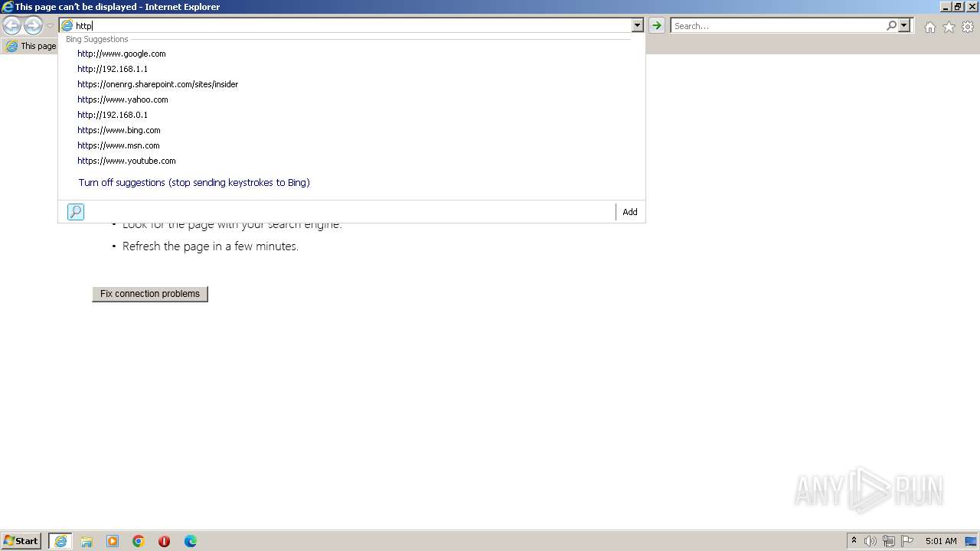Go to Home page icon
The width and height of the screenshot is (980, 551).
[929, 27]
